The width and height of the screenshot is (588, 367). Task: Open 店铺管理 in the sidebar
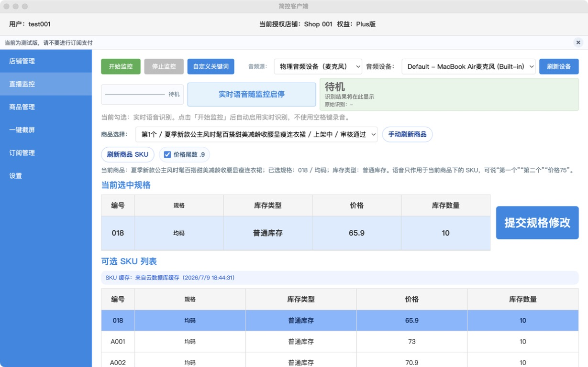click(x=46, y=61)
